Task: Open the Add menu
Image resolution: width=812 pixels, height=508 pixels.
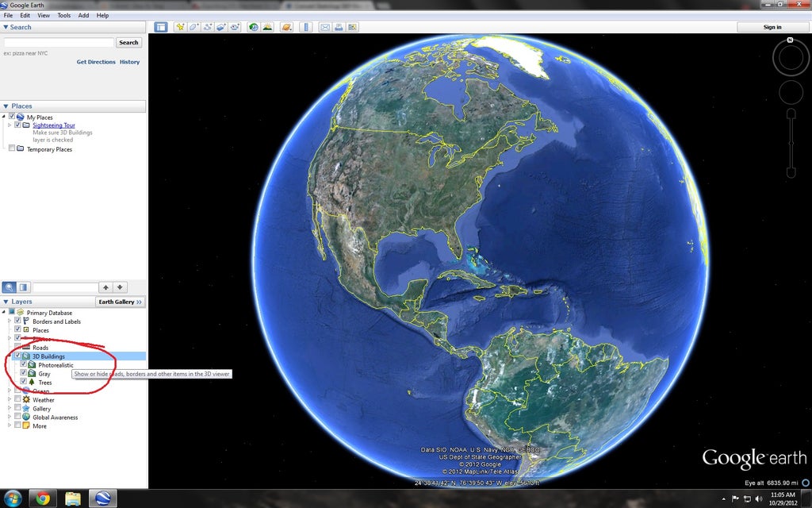Action: (83, 16)
